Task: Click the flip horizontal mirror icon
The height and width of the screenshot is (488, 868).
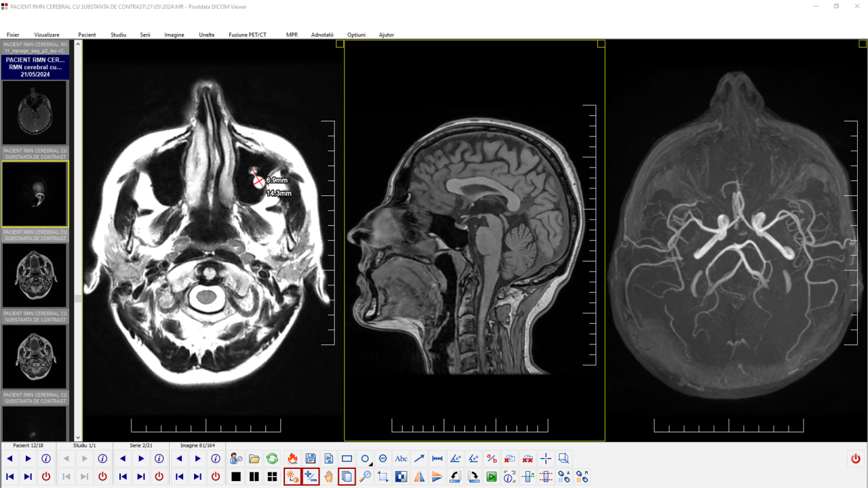Action: [x=419, y=476]
